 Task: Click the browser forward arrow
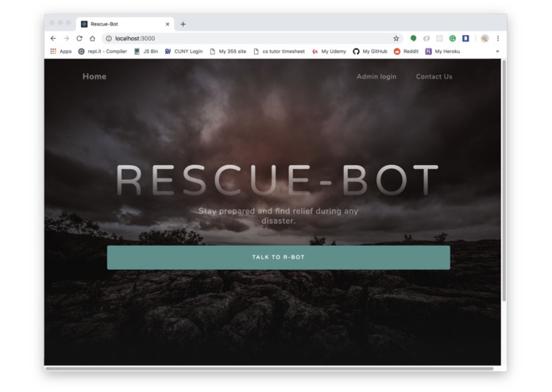click(66, 38)
